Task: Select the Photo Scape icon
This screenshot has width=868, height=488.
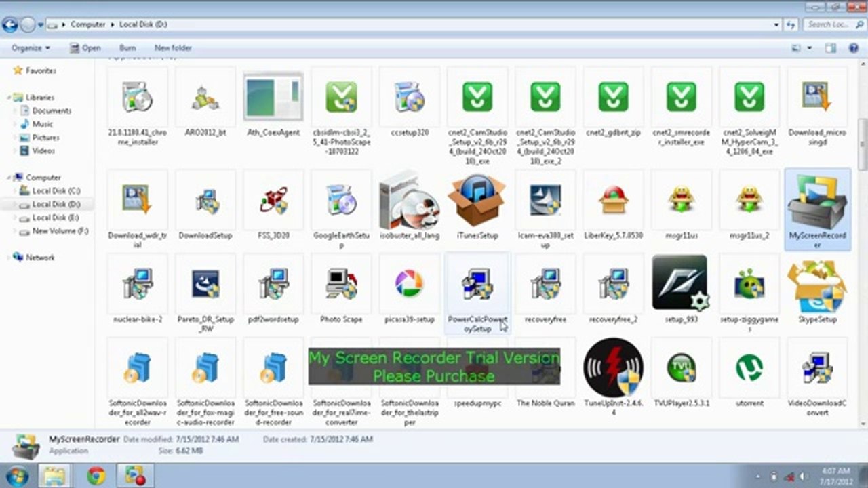Action: (x=341, y=284)
